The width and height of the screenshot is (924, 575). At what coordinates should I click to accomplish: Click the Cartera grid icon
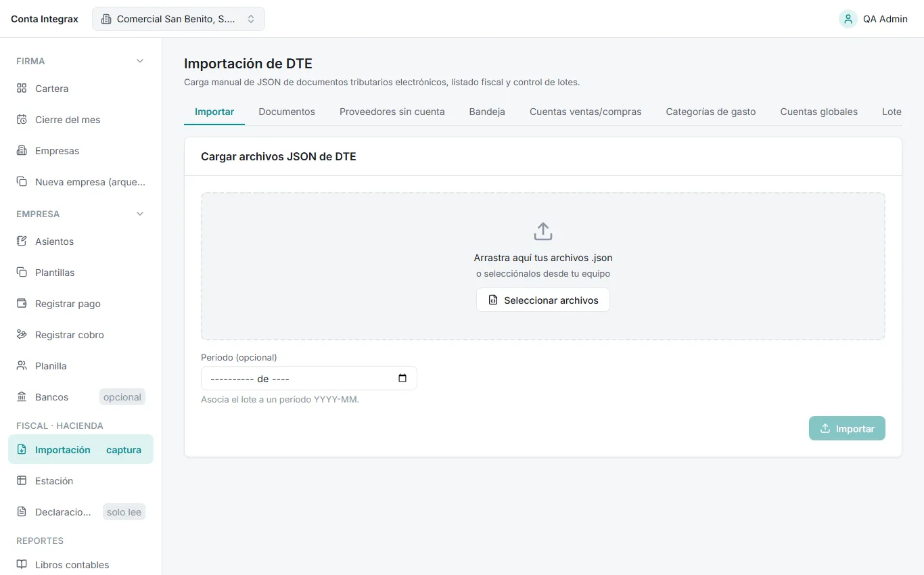(22, 89)
